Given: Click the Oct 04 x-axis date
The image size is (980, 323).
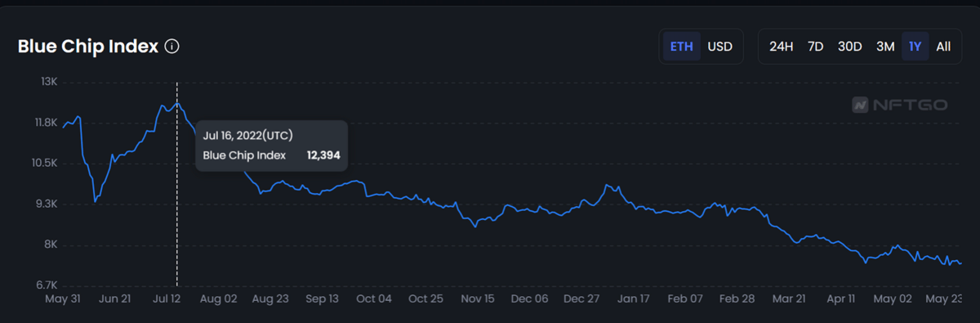Looking at the screenshot, I should pos(374,299).
